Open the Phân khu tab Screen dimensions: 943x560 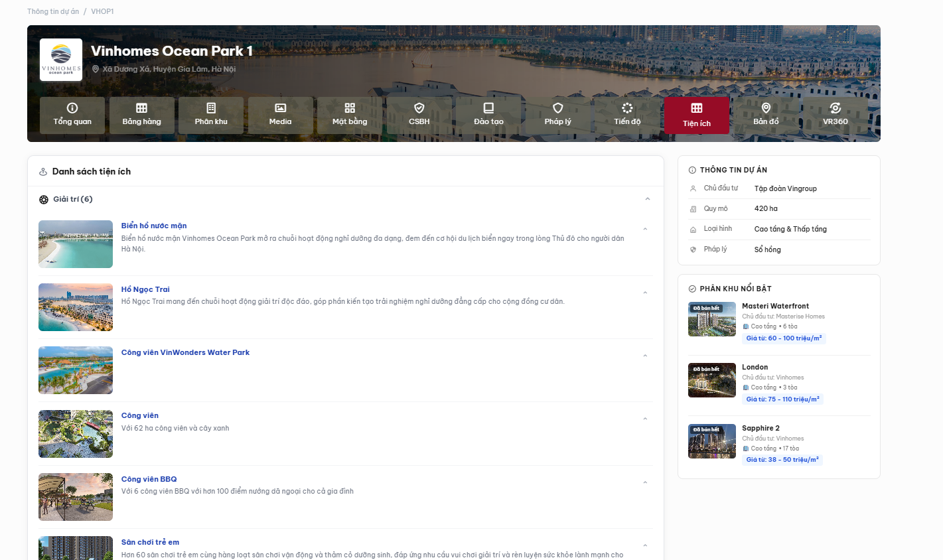211,115
